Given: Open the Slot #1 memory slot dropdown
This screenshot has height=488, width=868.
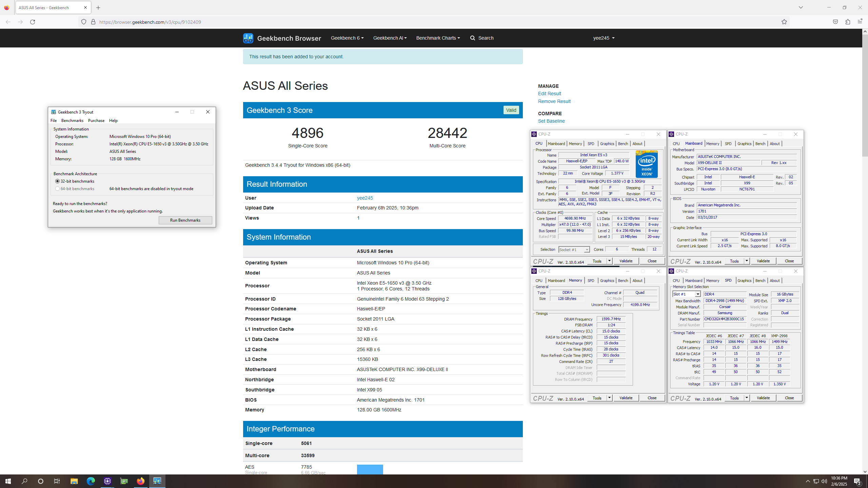Looking at the screenshot, I should coord(687,294).
